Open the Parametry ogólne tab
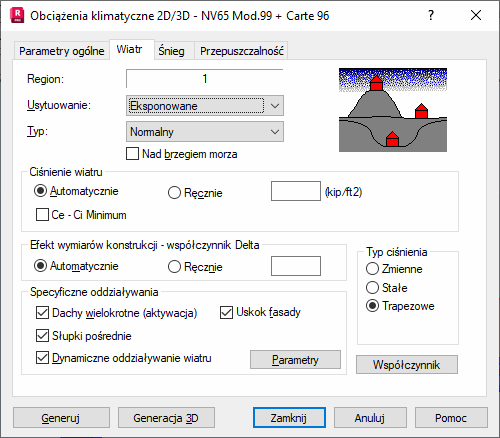This screenshot has width=500, height=438. point(62,51)
